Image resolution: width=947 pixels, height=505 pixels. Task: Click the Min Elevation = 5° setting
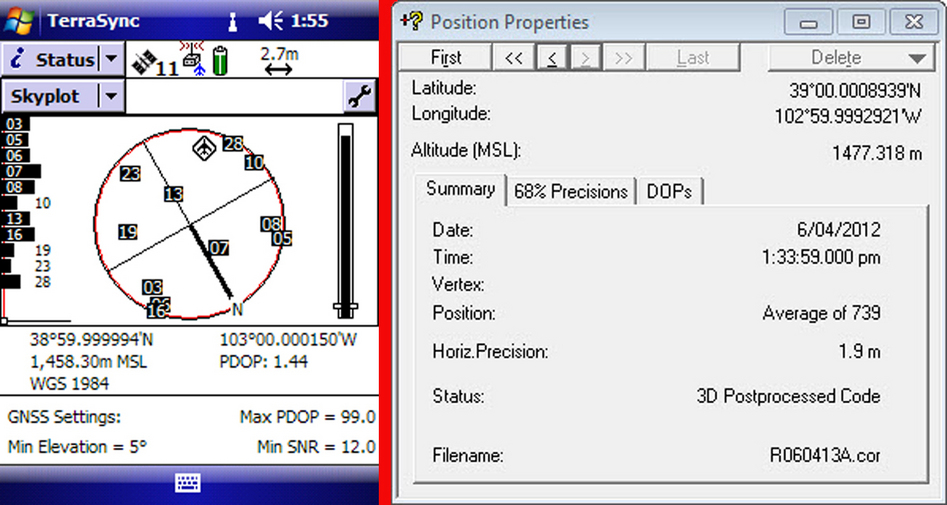click(77, 448)
